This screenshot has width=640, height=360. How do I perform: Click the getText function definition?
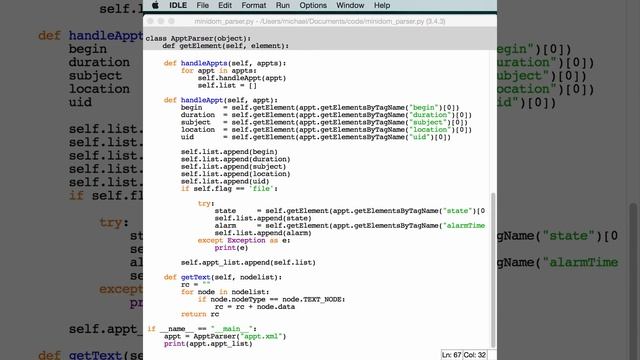[223, 277]
